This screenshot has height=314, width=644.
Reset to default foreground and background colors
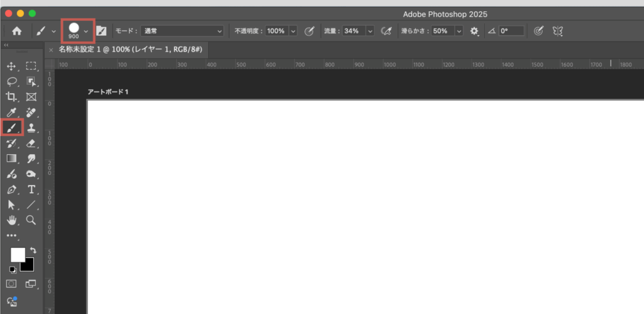13,269
